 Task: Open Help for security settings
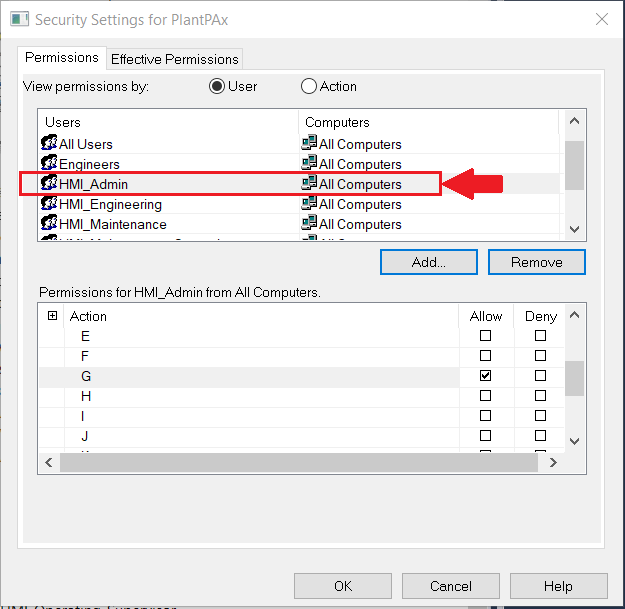558,586
